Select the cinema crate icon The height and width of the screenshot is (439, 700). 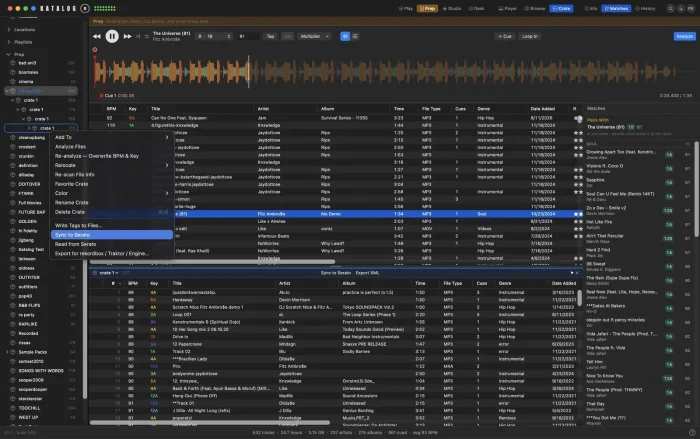pos(13,82)
